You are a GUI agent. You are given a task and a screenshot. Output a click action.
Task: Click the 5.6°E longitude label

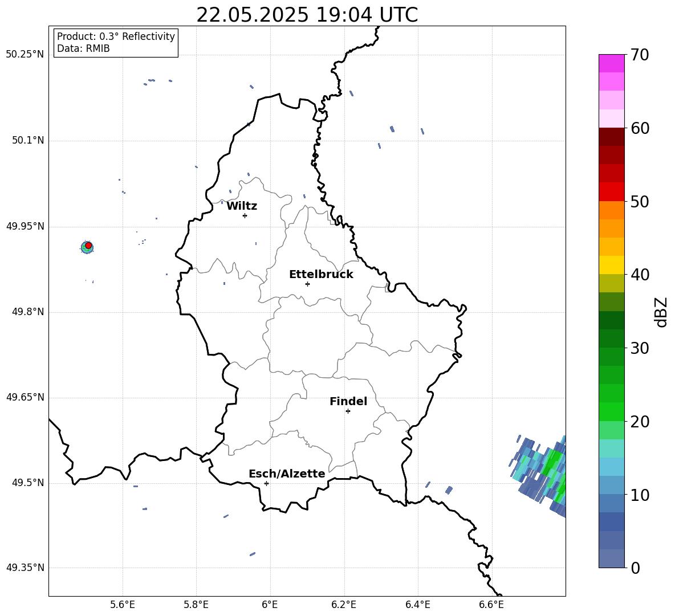(x=123, y=605)
